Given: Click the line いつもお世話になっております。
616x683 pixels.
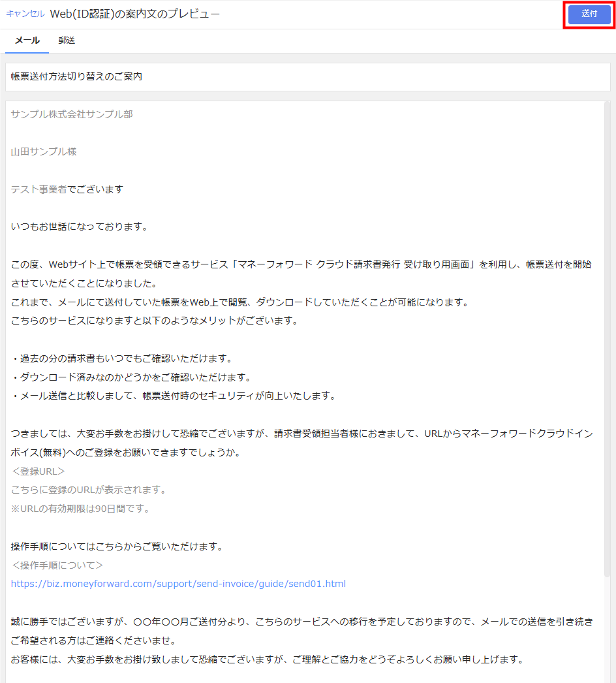Looking at the screenshot, I should (80, 227).
